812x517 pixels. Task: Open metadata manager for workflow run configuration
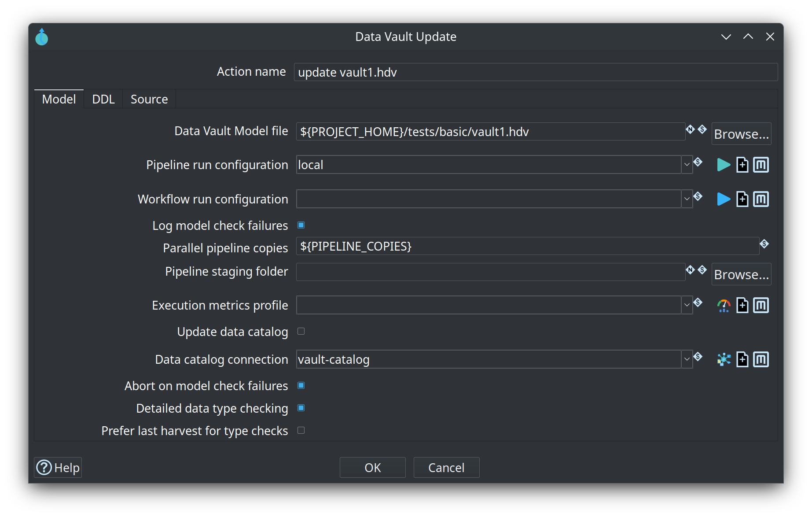click(x=761, y=199)
